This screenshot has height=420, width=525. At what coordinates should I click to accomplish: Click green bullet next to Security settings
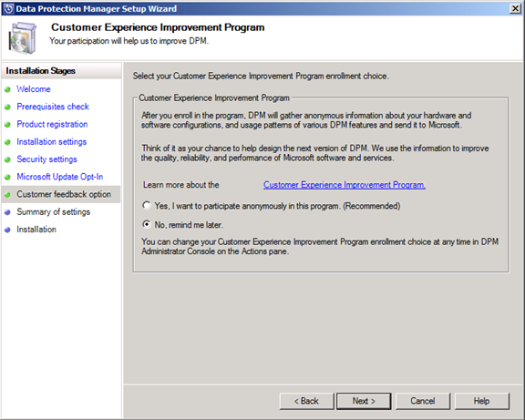tap(7, 159)
